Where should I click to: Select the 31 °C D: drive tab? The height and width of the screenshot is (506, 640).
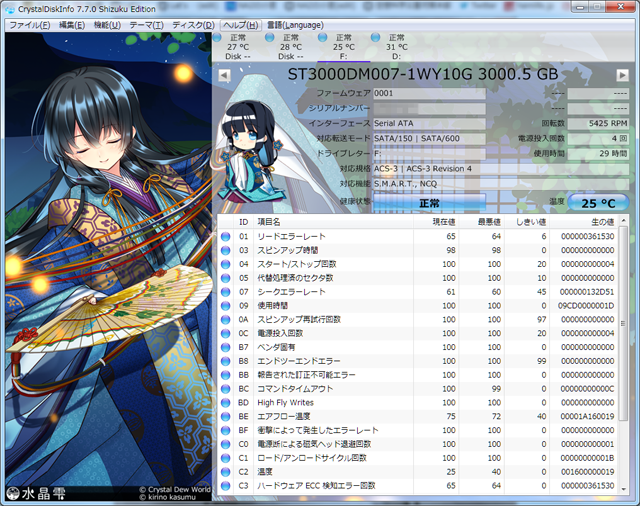pos(397,47)
